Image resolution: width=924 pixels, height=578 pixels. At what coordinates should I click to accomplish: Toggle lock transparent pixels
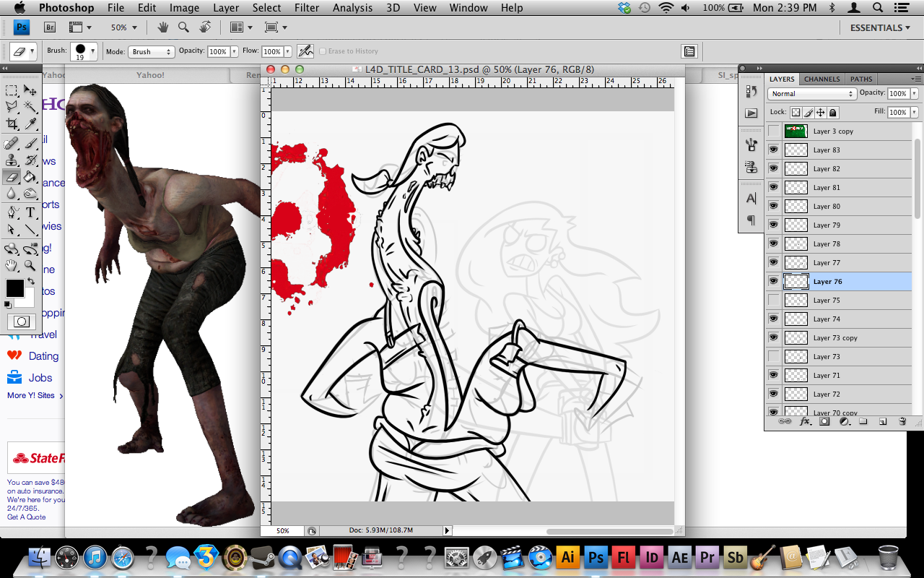click(x=796, y=113)
